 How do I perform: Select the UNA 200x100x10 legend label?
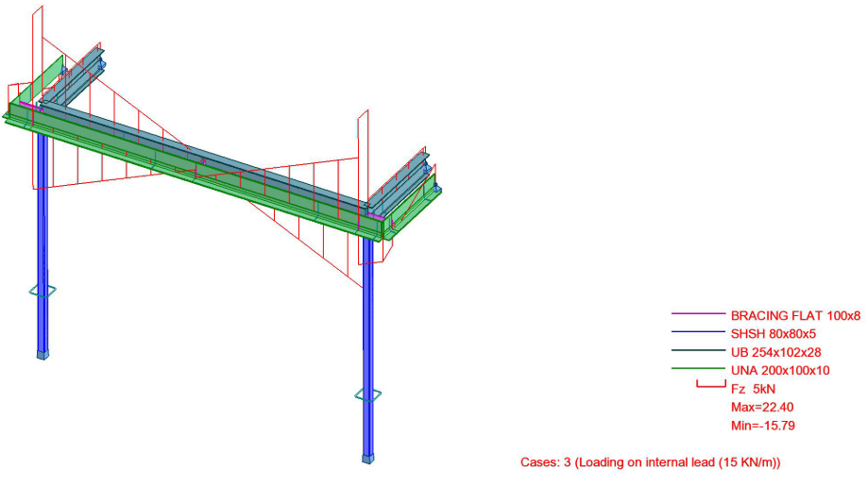(780, 371)
